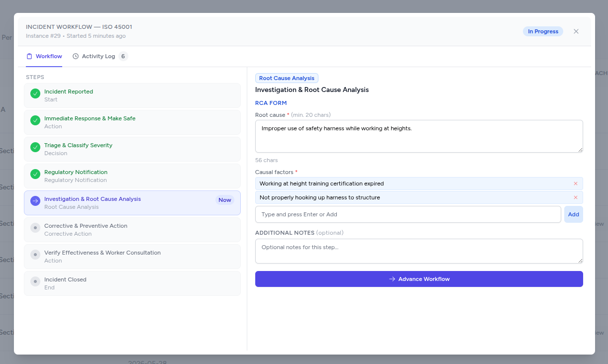Image resolution: width=608 pixels, height=364 pixels.
Task: Click 'Working at height training certification expired' text
Action: point(321,183)
